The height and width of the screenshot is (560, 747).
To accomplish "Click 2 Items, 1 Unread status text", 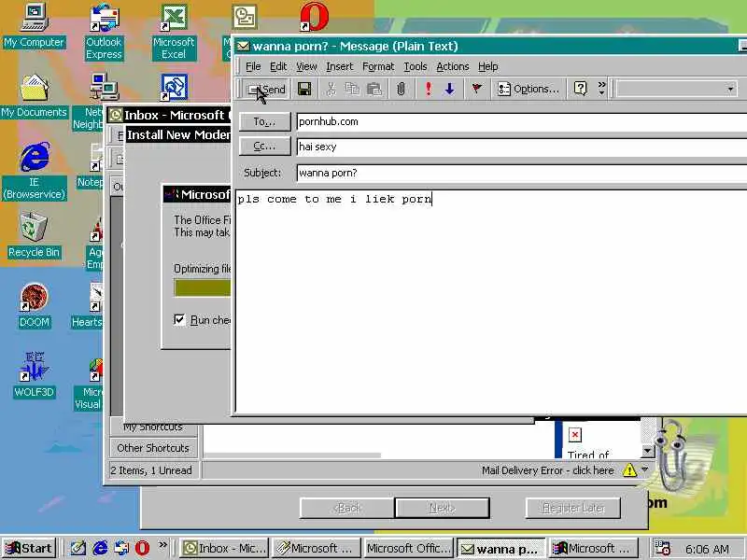I will tap(151, 470).
